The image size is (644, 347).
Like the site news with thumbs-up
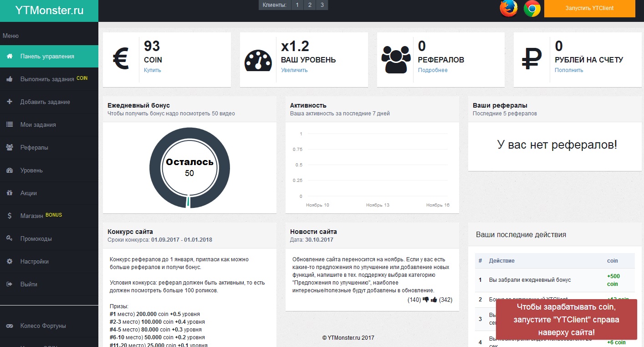434,300
